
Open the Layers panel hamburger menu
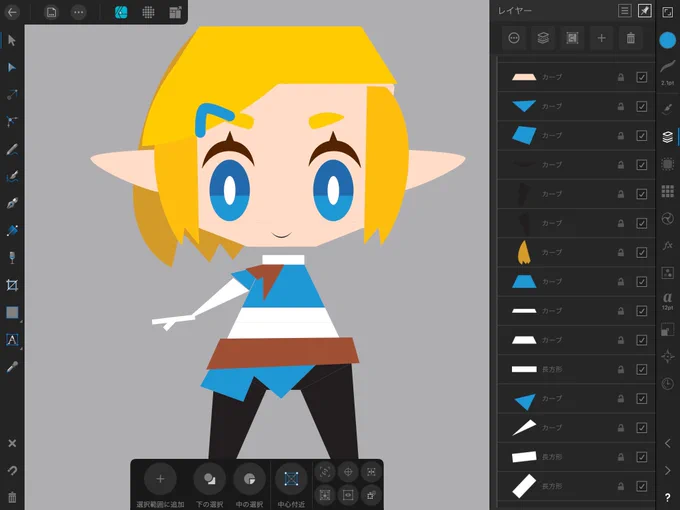pos(624,11)
